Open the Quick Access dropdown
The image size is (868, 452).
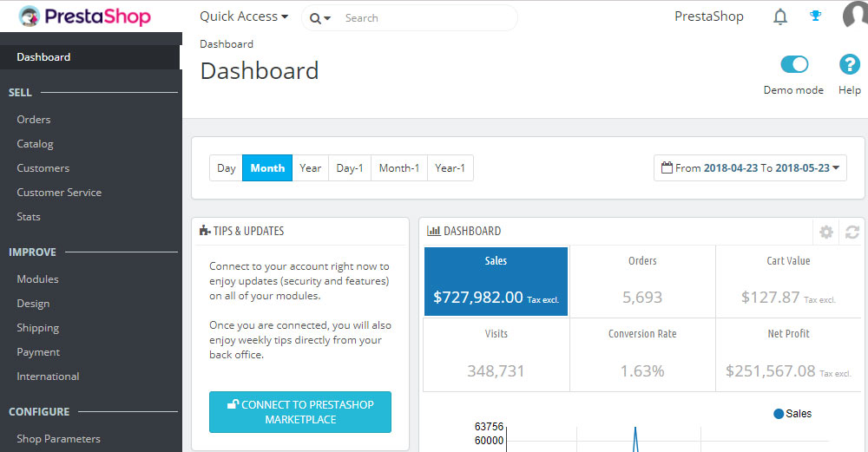(x=244, y=16)
